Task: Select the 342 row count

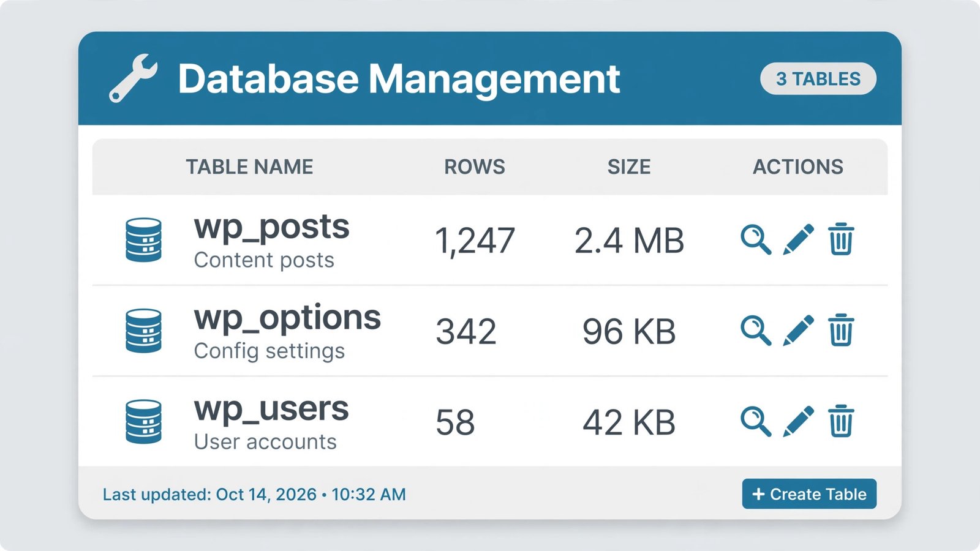Action: (466, 332)
